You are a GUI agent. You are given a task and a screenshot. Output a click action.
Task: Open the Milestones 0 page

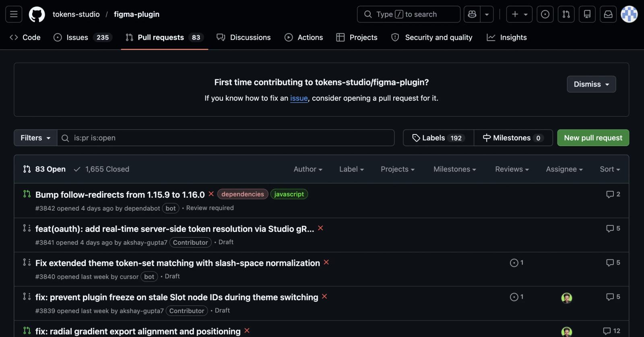click(x=513, y=138)
